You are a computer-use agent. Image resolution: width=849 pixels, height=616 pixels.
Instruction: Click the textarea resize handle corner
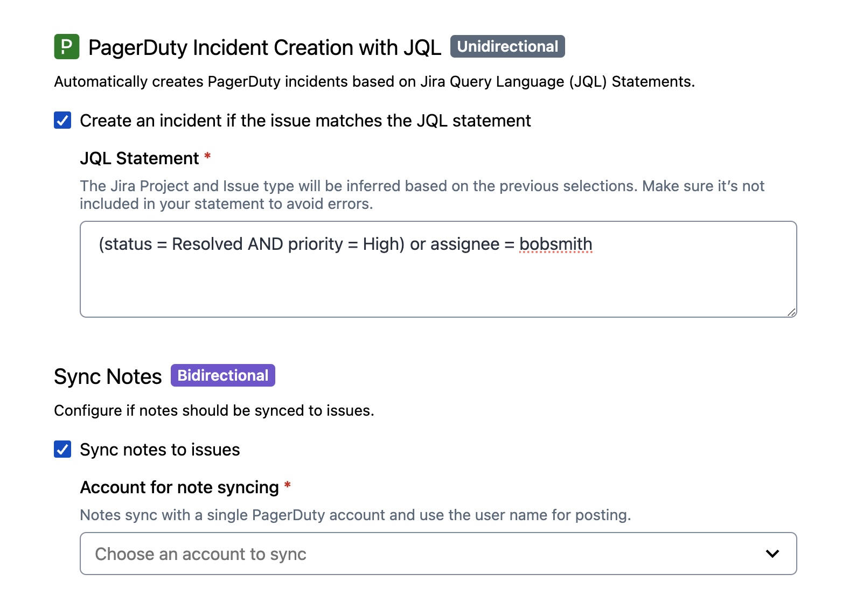[791, 312]
